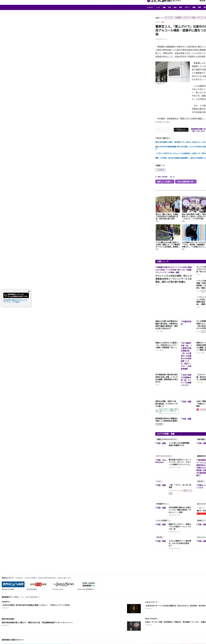Open the 虚偽の公文書 宇都宮市 headline
The width and height of the screenshot is (206, 644).
(x=167, y=325)
